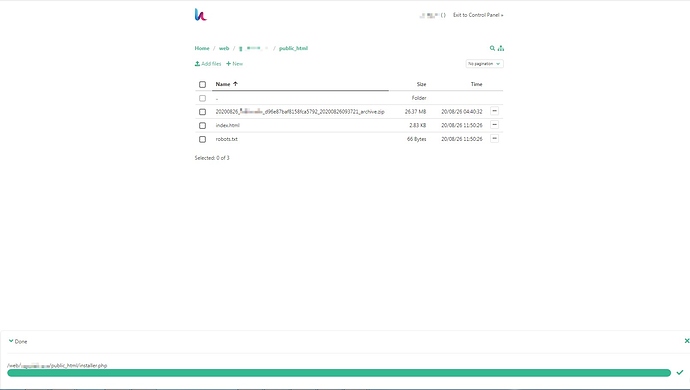Open the more-actions button for the archive.zip row
This screenshot has width=690, height=390.
(495, 111)
